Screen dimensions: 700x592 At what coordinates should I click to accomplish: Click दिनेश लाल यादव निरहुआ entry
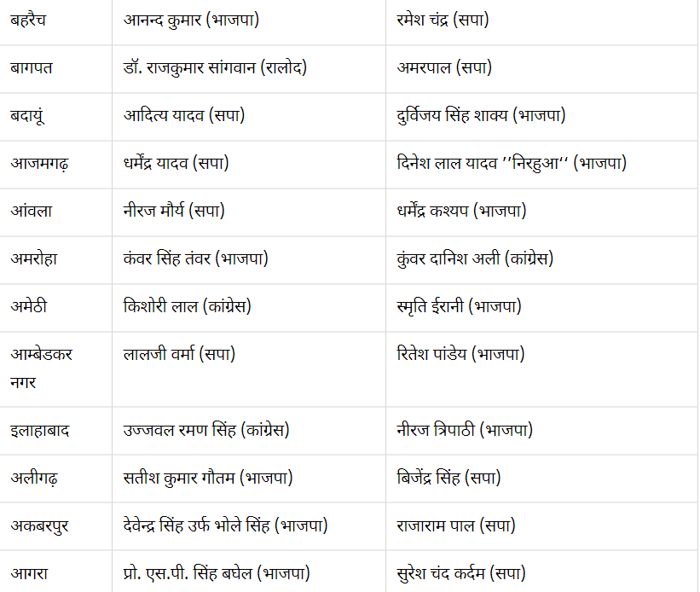[x=512, y=164]
